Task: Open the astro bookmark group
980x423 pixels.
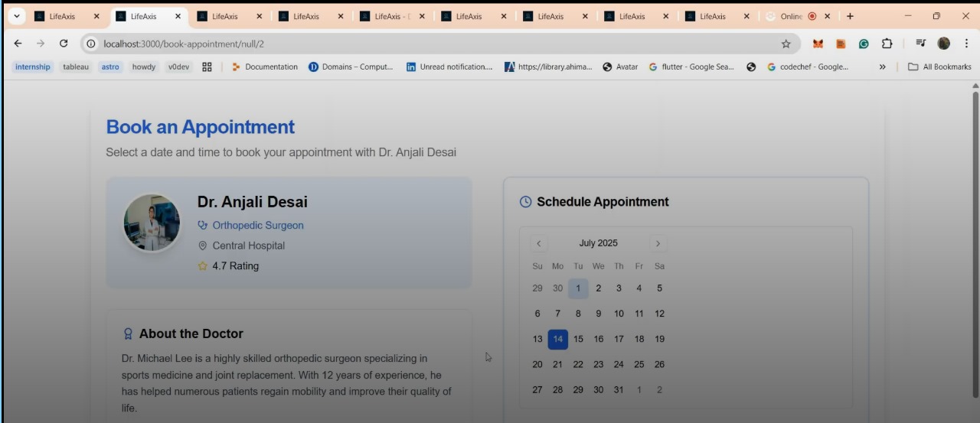Action: tap(110, 67)
